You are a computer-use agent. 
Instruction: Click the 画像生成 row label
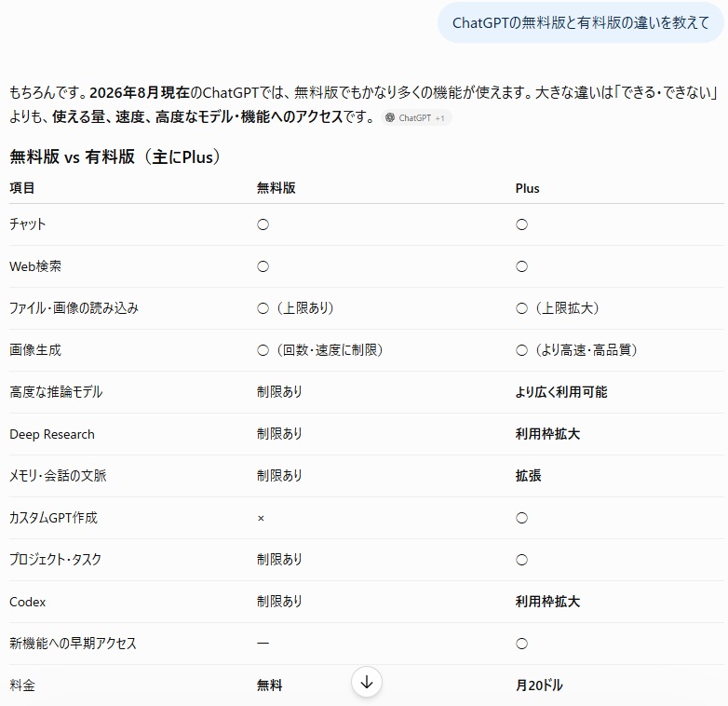point(35,350)
